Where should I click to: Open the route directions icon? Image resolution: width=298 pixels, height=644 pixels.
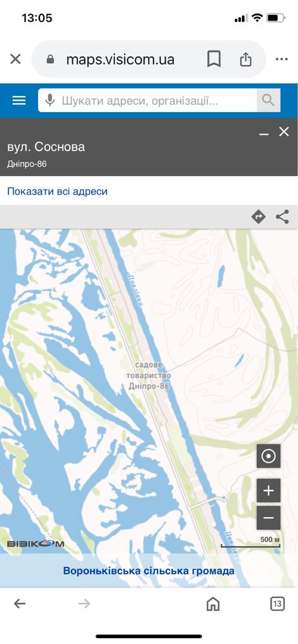(x=258, y=217)
